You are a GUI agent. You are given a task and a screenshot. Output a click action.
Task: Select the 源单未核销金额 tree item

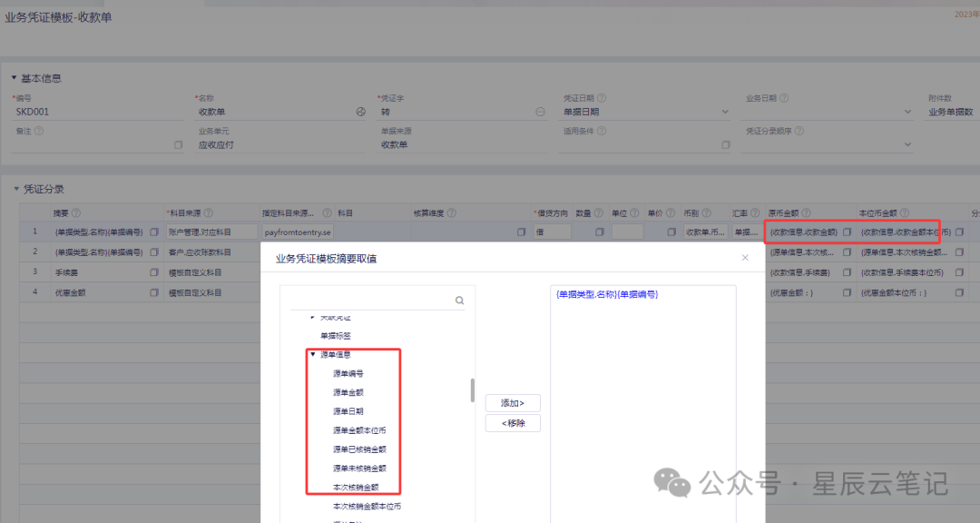359,469
